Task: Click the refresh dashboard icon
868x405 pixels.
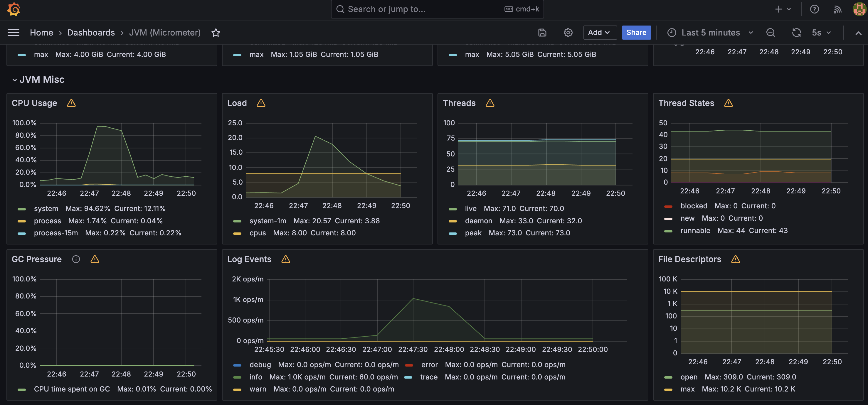Action: pyautogui.click(x=796, y=33)
